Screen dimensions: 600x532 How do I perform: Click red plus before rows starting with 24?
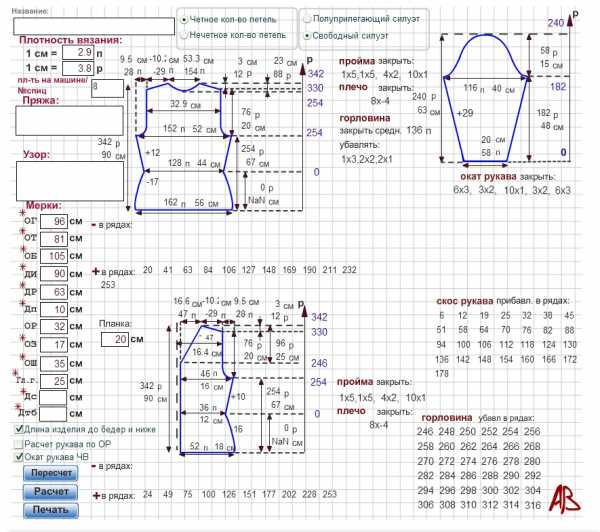[x=96, y=495]
